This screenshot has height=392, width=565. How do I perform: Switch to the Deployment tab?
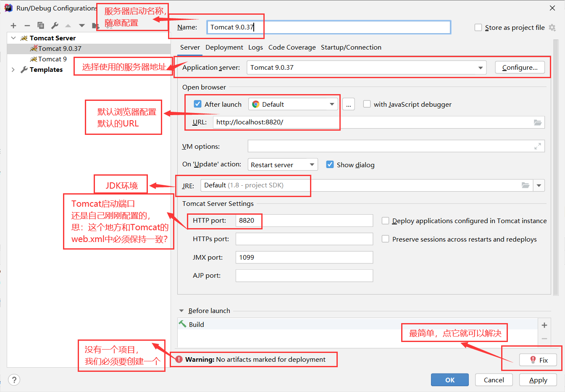tap(224, 47)
